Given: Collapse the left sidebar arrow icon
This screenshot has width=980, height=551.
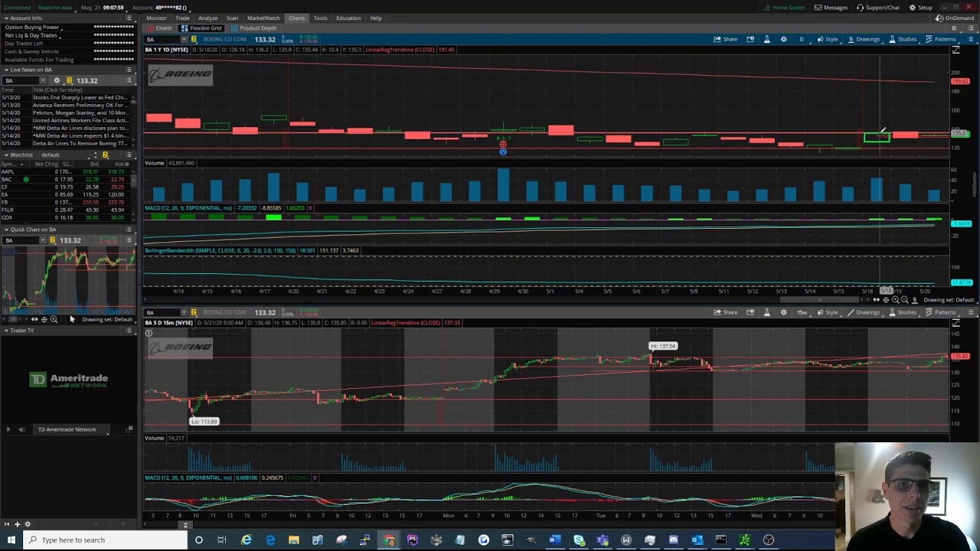Looking at the screenshot, I should click(x=7, y=524).
